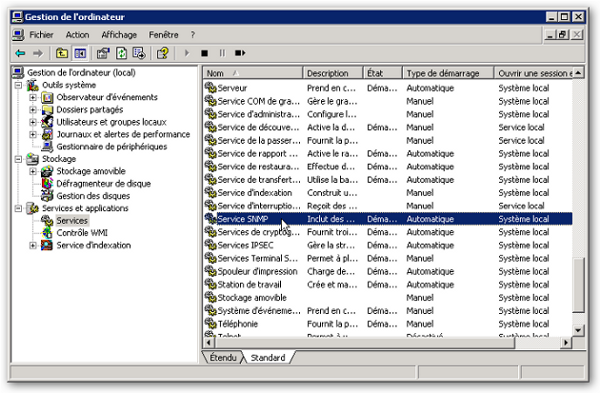Image resolution: width=600 pixels, height=393 pixels.
Task: Switch to the Étendu tab
Action: coord(223,357)
